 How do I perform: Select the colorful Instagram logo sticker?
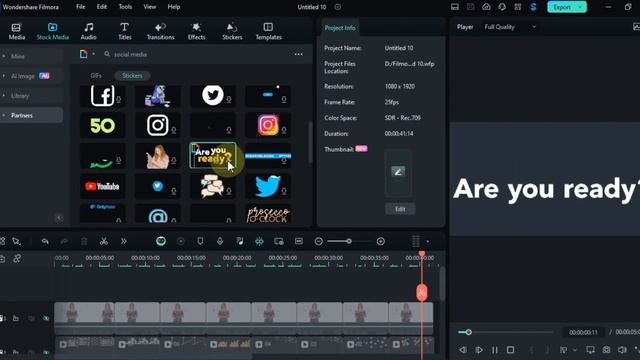point(268,126)
